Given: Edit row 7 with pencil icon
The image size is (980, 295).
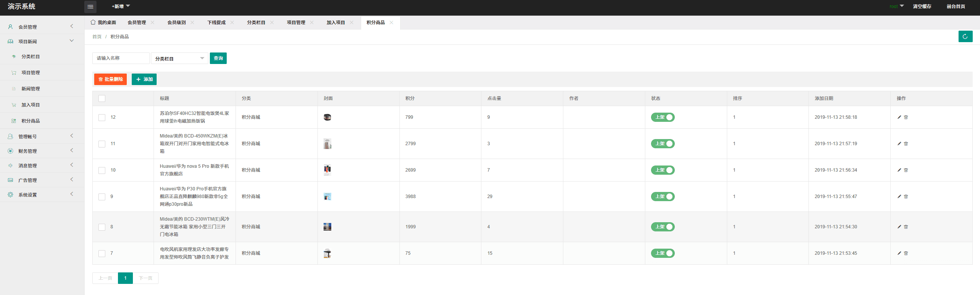Looking at the screenshot, I should pyautogui.click(x=899, y=253).
